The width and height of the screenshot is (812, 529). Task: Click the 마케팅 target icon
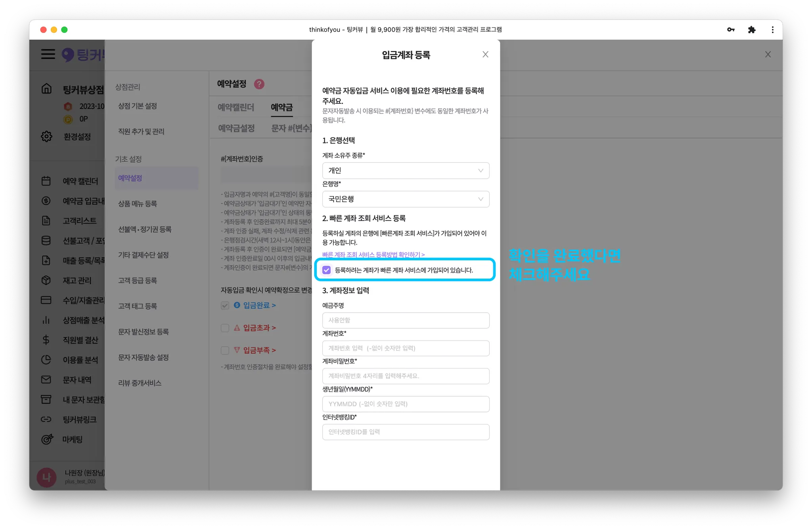[x=47, y=439]
